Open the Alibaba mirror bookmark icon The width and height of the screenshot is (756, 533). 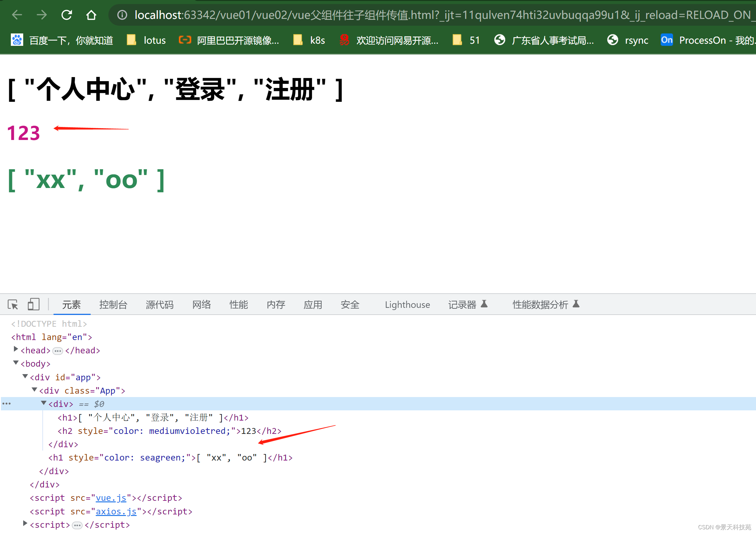185,40
